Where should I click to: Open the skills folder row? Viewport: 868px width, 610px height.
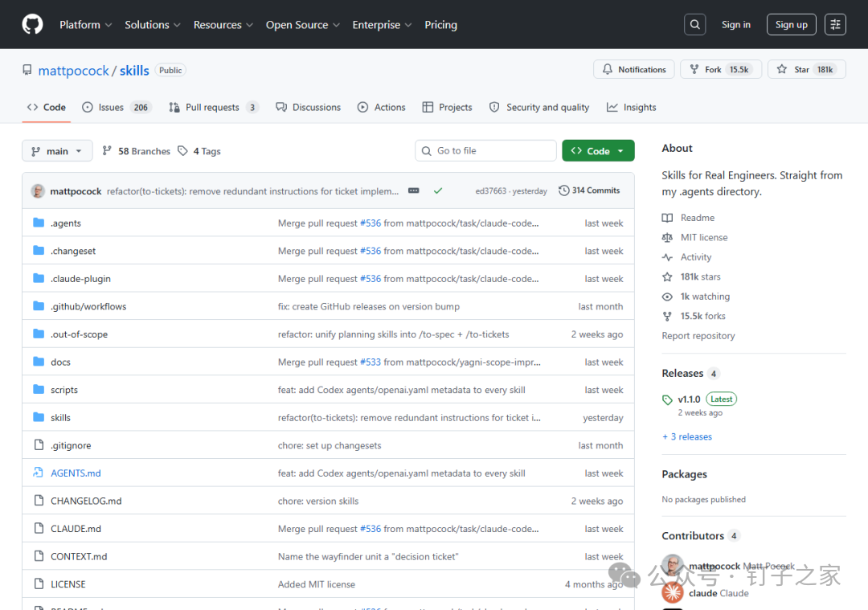(328, 417)
